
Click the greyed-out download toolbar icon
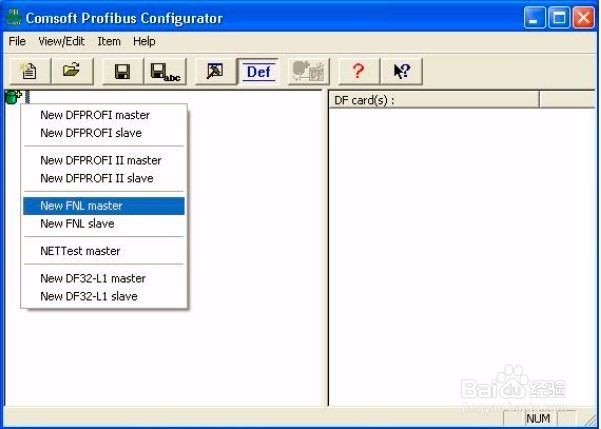[309, 71]
